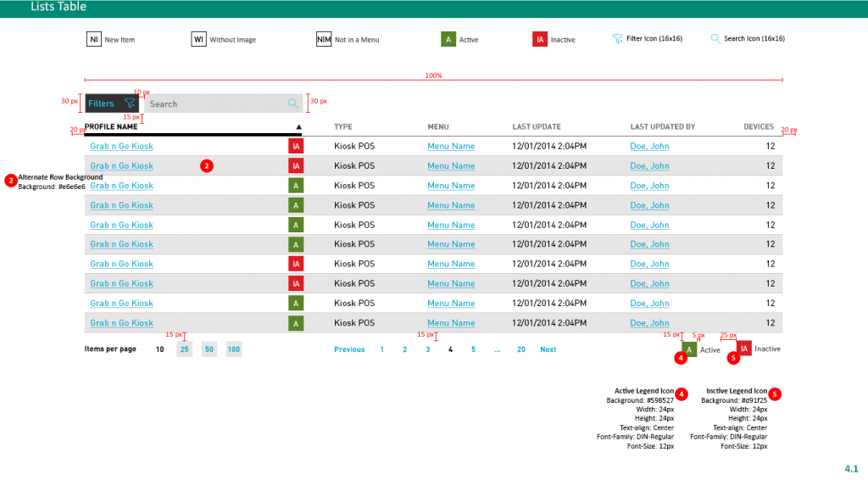Click the magnifier icon in Search field
The image size is (868, 480).
tap(292, 103)
